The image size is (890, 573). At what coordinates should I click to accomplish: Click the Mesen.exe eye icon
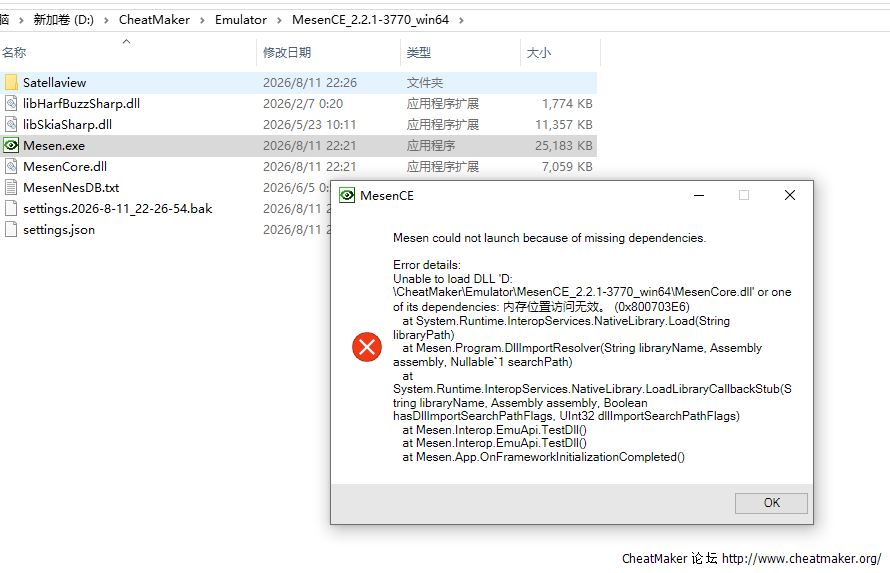coord(11,145)
